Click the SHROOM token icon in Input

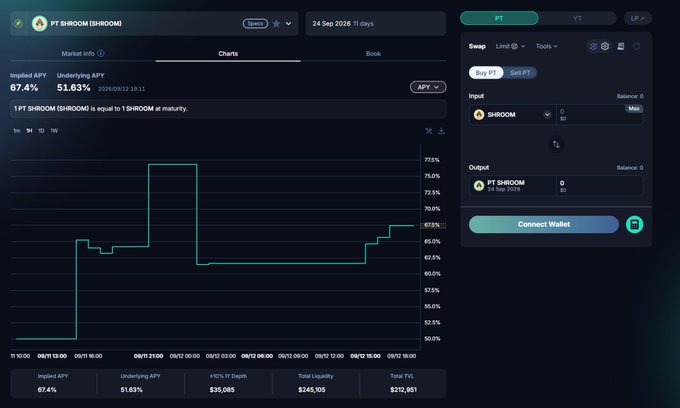479,114
